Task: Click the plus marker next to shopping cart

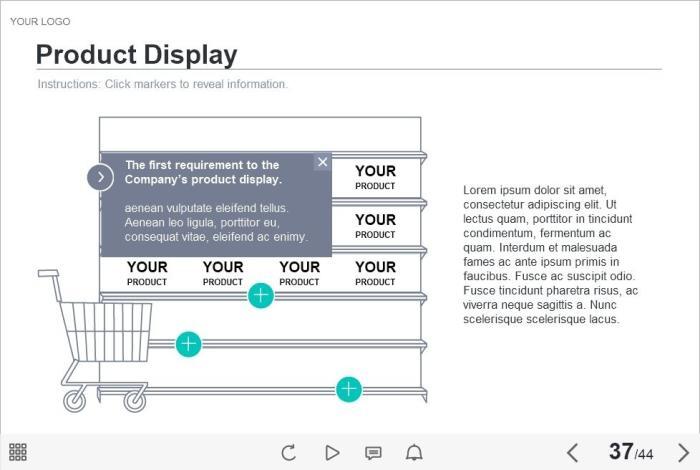Action: [x=188, y=344]
